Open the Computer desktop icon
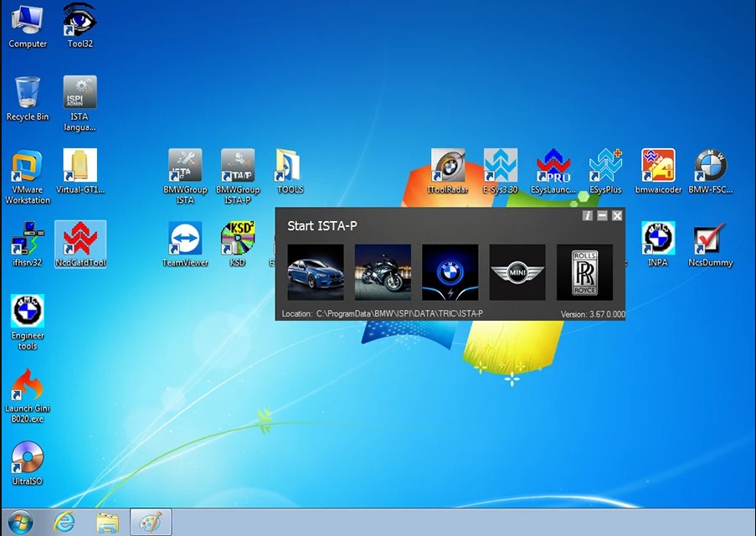This screenshot has width=756, height=536. point(28,26)
